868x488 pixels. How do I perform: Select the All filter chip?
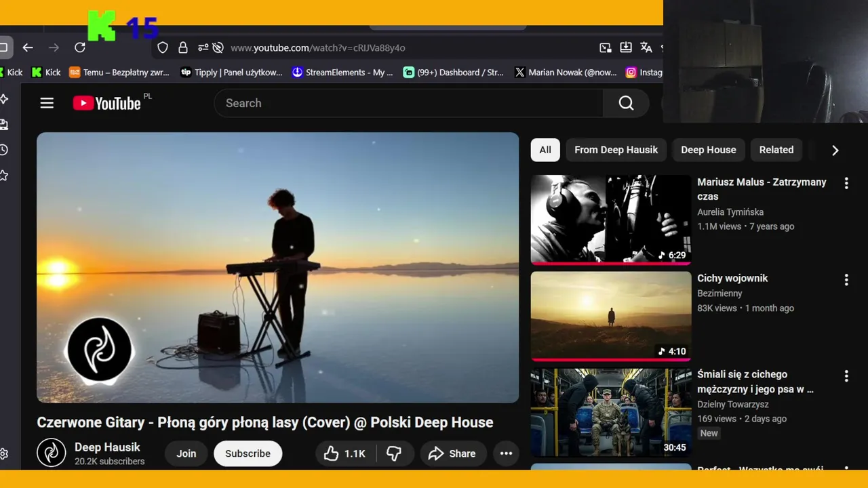coord(545,150)
